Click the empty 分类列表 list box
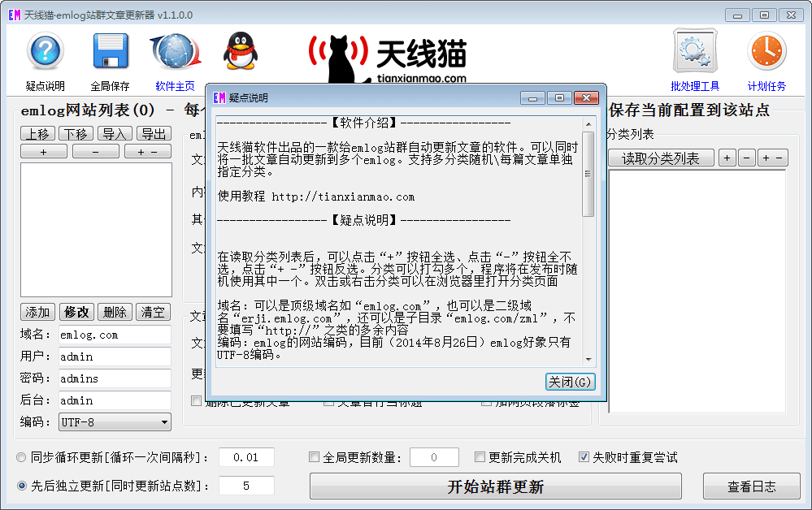 click(x=697, y=292)
